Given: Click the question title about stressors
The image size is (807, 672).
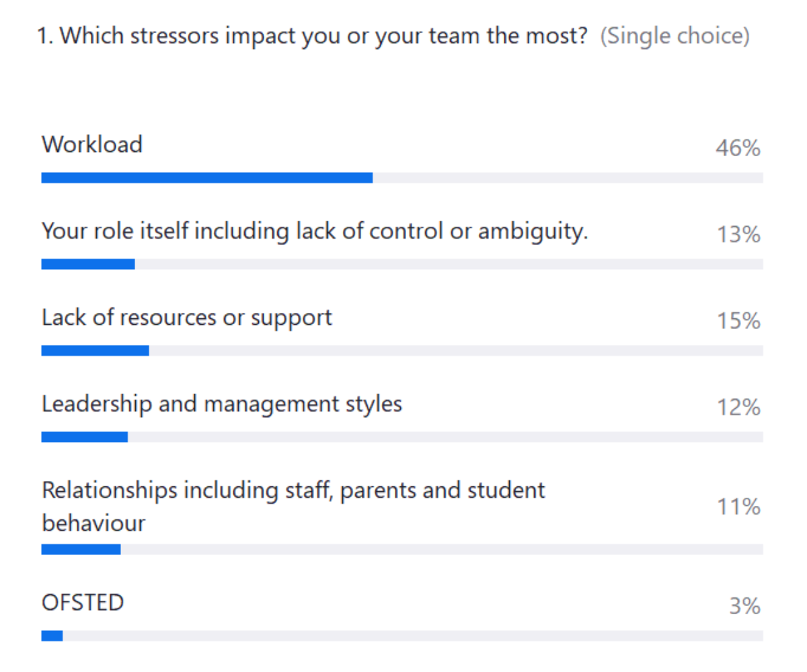Looking at the screenshot, I should click(315, 36).
